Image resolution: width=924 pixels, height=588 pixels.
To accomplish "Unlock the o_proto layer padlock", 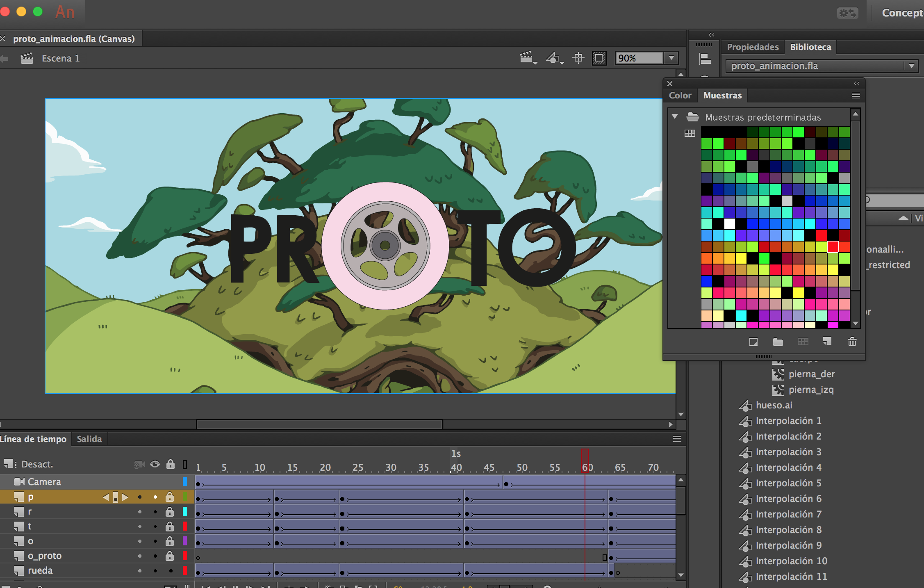I will pos(170,556).
